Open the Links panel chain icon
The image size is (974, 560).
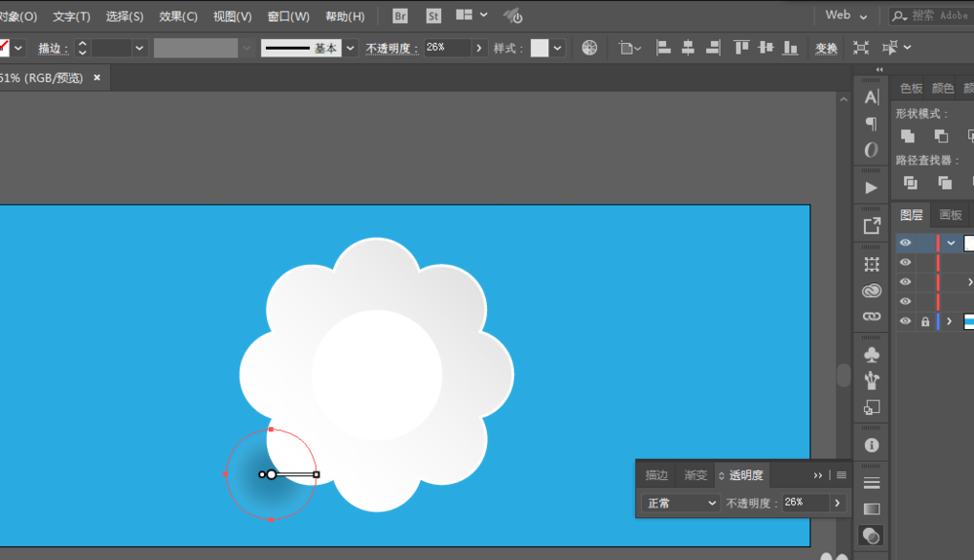click(872, 316)
